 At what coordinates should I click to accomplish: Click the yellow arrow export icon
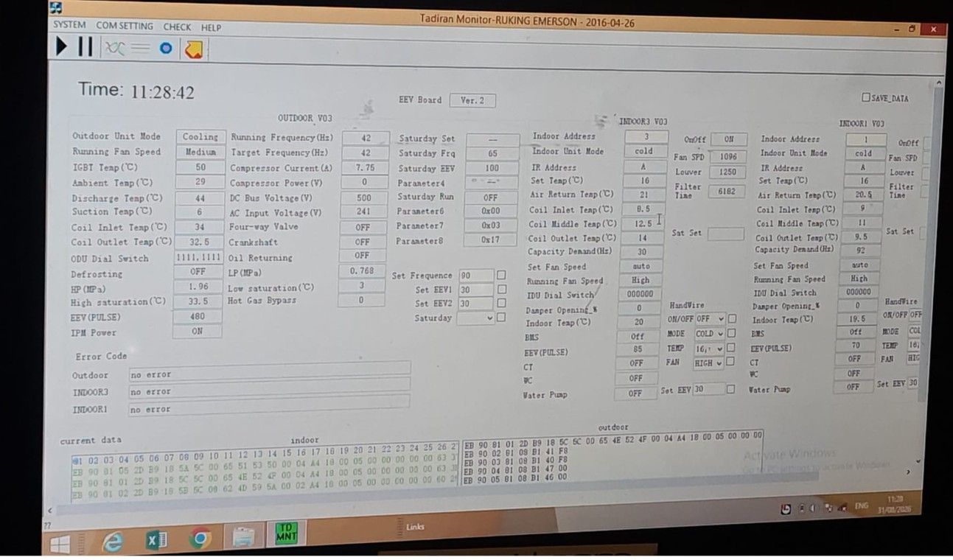[195, 49]
